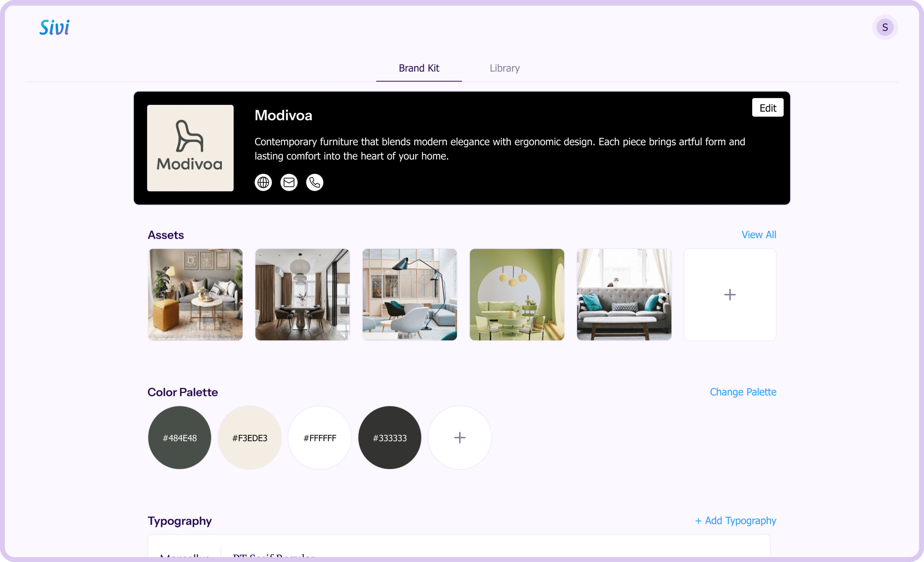The width and height of the screenshot is (924, 562).
Task: Click Change Palette link
Action: [743, 392]
